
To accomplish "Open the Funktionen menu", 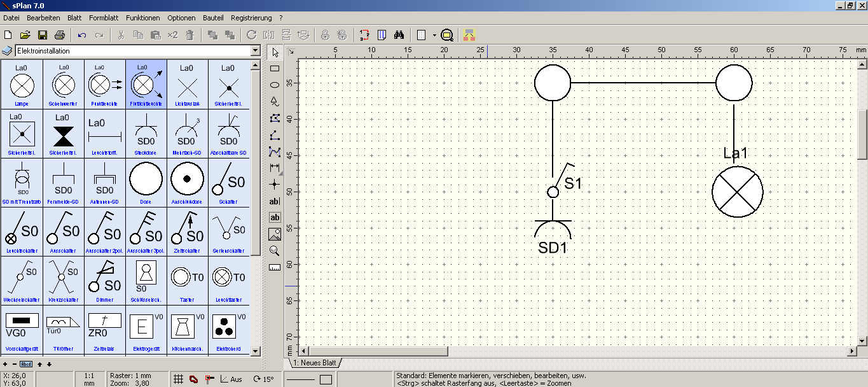I will point(143,18).
